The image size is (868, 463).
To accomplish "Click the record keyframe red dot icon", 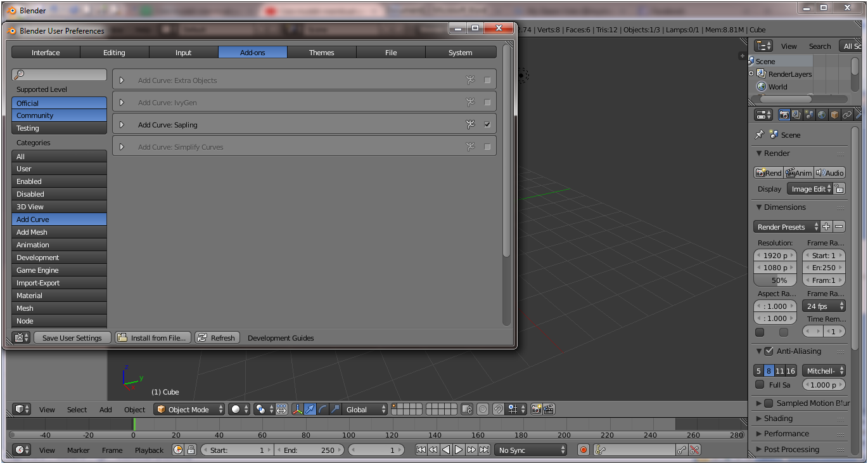I will pyautogui.click(x=584, y=450).
